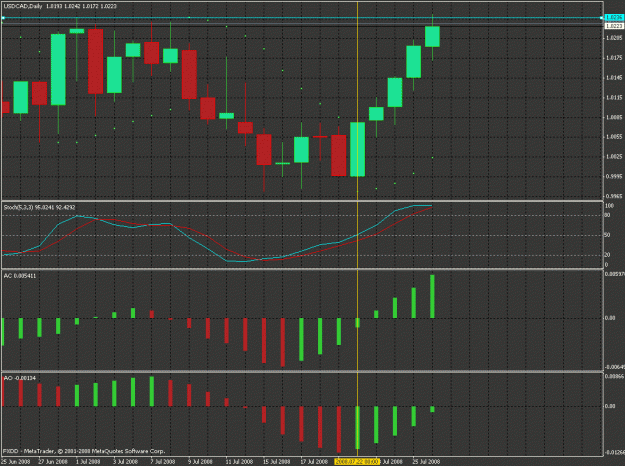Click the 25 Jul 2008 date label
625x466 pixels.
[427, 462]
